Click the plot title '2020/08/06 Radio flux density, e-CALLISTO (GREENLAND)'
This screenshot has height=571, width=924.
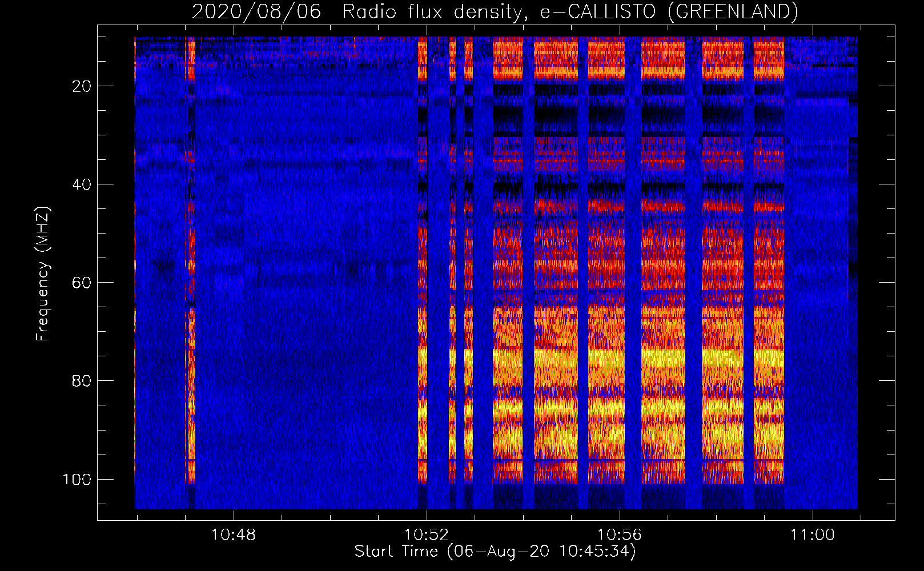coord(495,11)
